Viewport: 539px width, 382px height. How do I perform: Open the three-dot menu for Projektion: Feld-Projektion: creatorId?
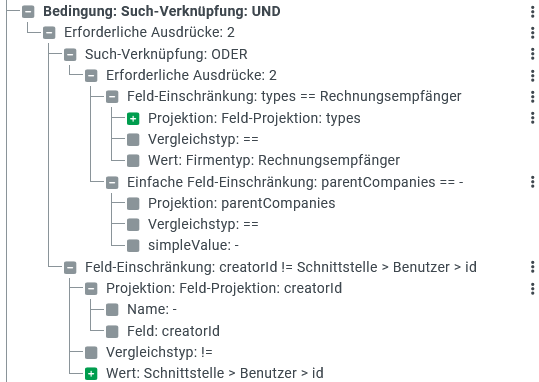[532, 288]
